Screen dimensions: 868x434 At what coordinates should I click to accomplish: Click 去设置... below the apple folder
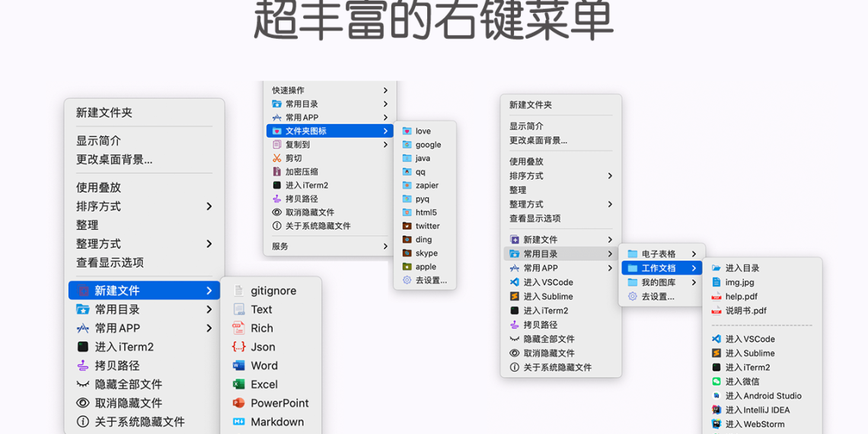(x=430, y=280)
